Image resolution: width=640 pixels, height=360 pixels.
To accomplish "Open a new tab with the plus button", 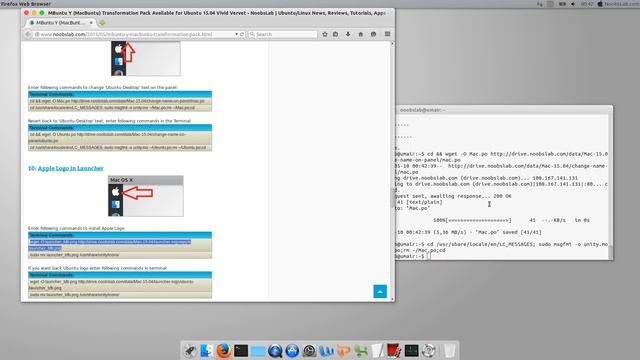I will click(x=102, y=23).
